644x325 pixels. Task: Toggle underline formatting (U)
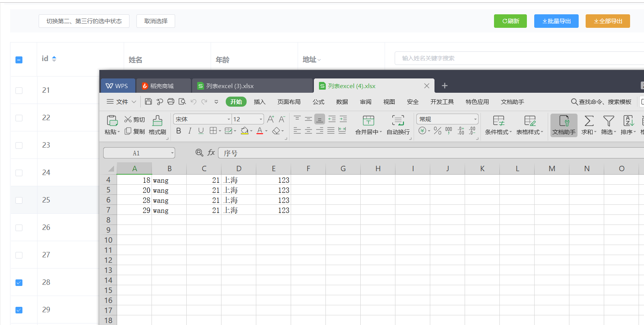tap(201, 131)
